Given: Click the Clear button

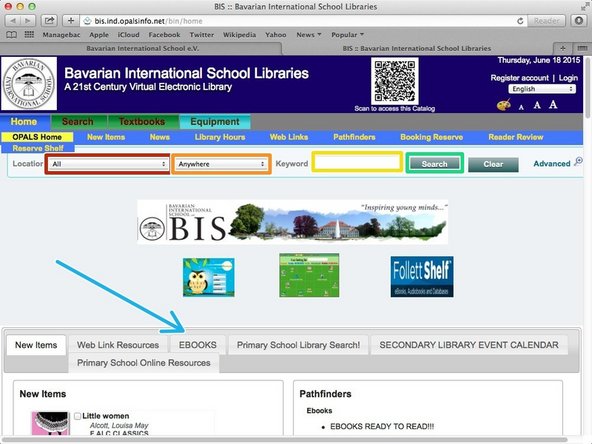Looking at the screenshot, I should (x=493, y=164).
